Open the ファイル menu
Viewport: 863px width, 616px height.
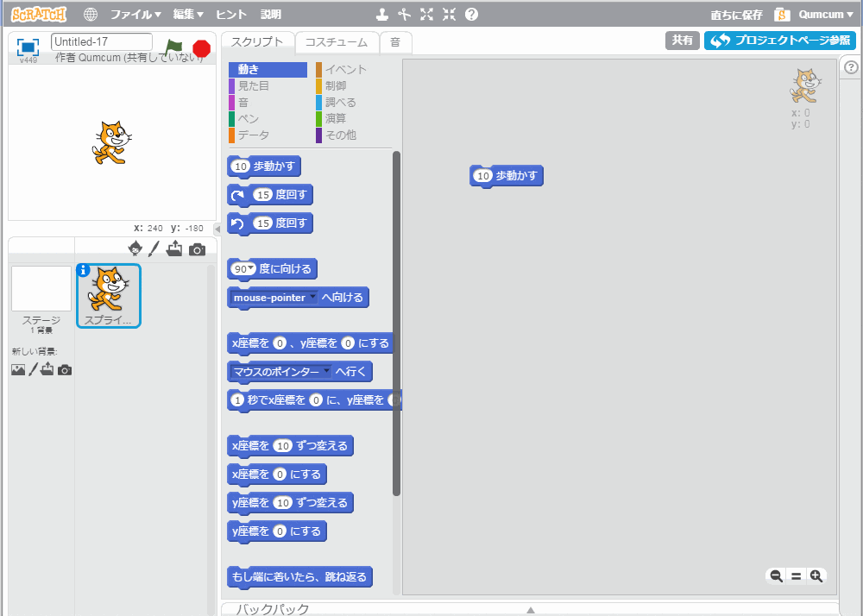pyautogui.click(x=135, y=15)
